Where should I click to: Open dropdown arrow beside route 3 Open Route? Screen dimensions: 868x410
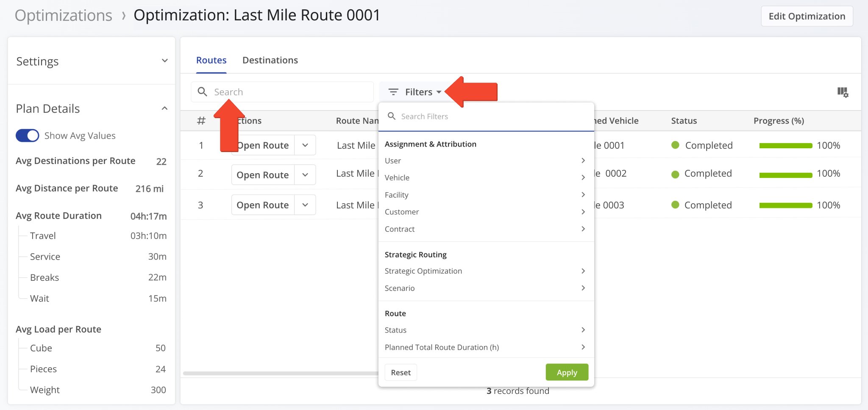pyautogui.click(x=305, y=205)
